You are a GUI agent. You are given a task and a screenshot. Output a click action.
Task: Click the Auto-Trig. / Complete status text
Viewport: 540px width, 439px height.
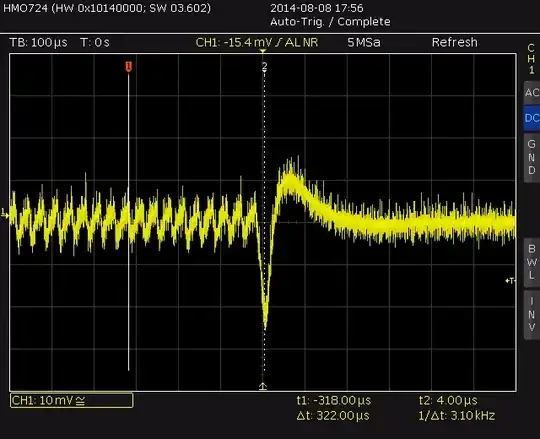tap(330, 22)
